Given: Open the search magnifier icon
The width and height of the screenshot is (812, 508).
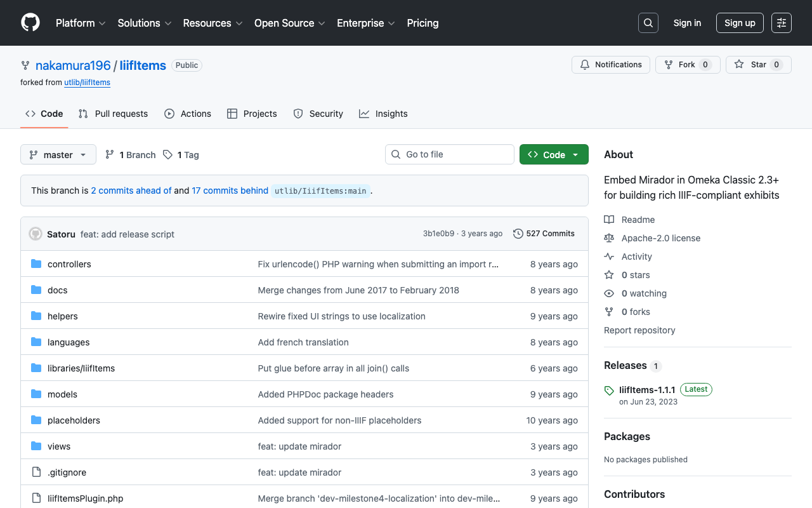Looking at the screenshot, I should (648, 23).
